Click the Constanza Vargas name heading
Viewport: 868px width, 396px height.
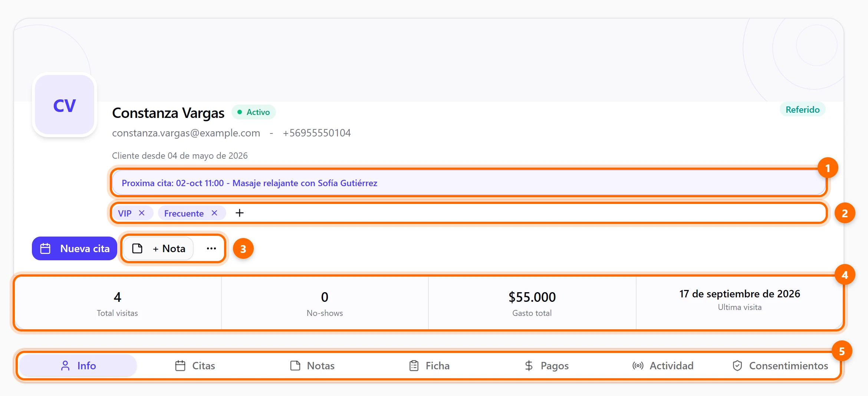click(168, 113)
